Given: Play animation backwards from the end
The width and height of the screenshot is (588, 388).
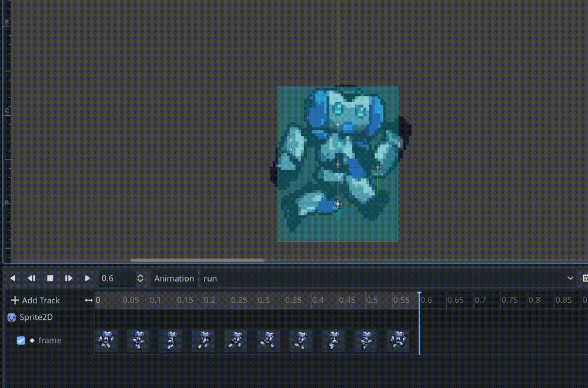Looking at the screenshot, I should (x=32, y=278).
